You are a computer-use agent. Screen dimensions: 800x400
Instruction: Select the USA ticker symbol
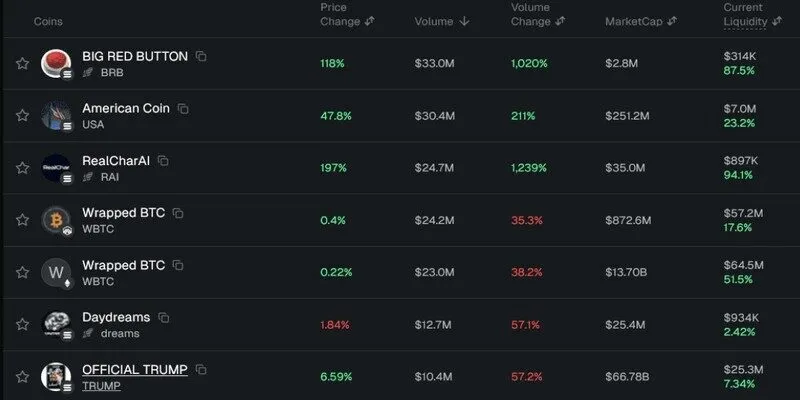(93, 124)
